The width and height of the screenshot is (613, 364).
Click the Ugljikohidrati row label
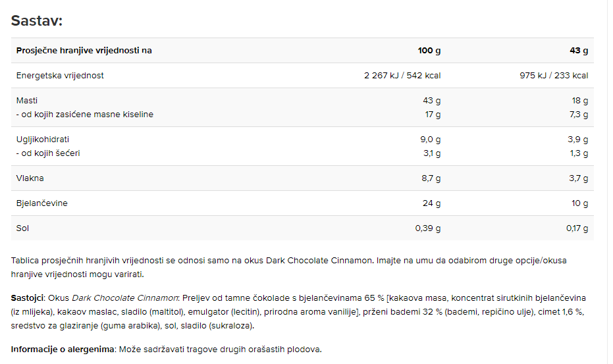(x=43, y=139)
